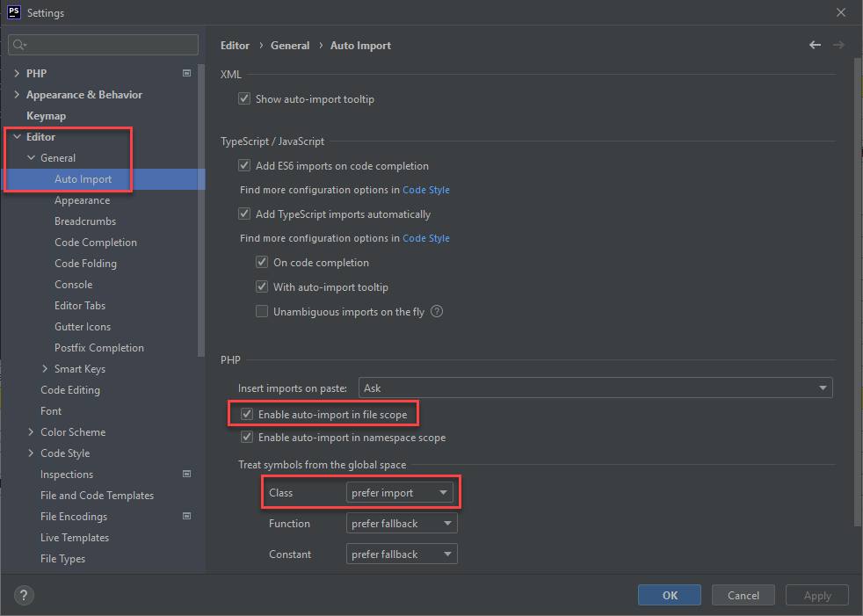Screen dimensions: 863x616
Task: Click the icon beside File Encodings entry
Action: pos(186,516)
